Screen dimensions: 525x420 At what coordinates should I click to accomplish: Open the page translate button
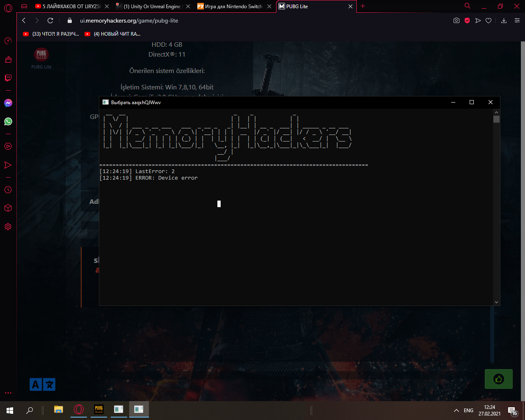click(x=42, y=384)
